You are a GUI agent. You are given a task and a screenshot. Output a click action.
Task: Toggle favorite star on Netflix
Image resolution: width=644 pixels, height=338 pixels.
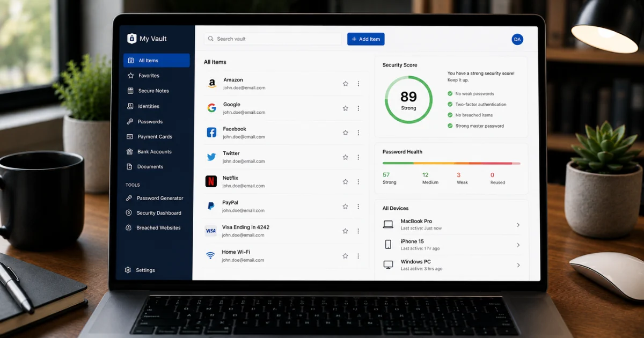[346, 182]
